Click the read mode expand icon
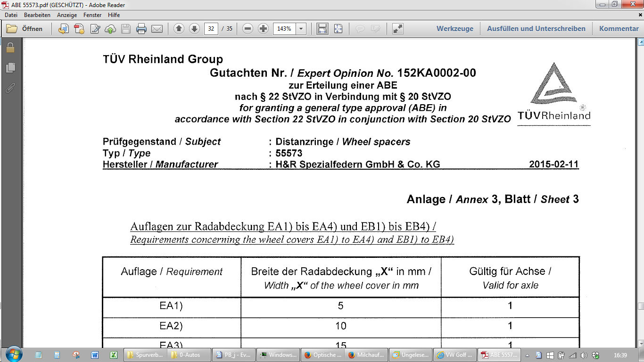This screenshot has height=362, width=644. [398, 29]
